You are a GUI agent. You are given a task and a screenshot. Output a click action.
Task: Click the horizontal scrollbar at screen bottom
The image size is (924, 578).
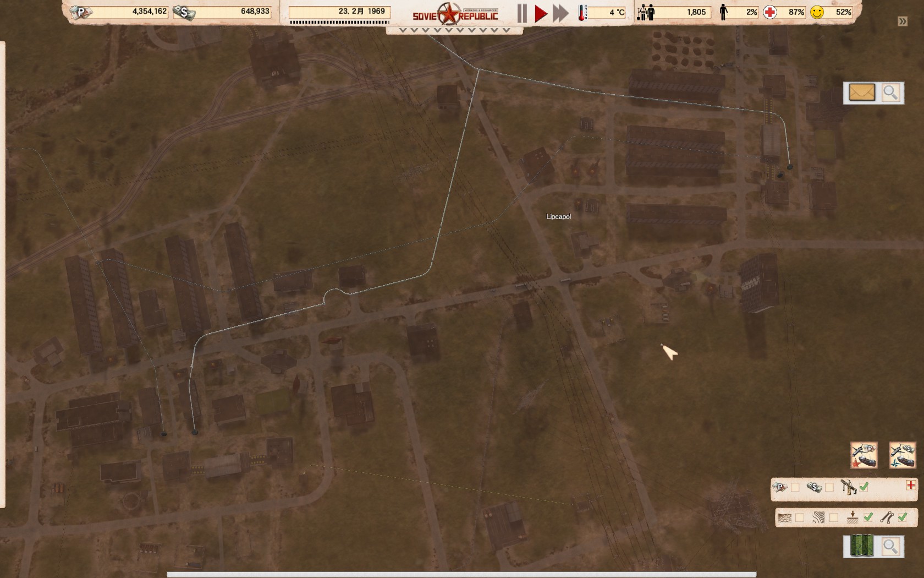[461, 575]
